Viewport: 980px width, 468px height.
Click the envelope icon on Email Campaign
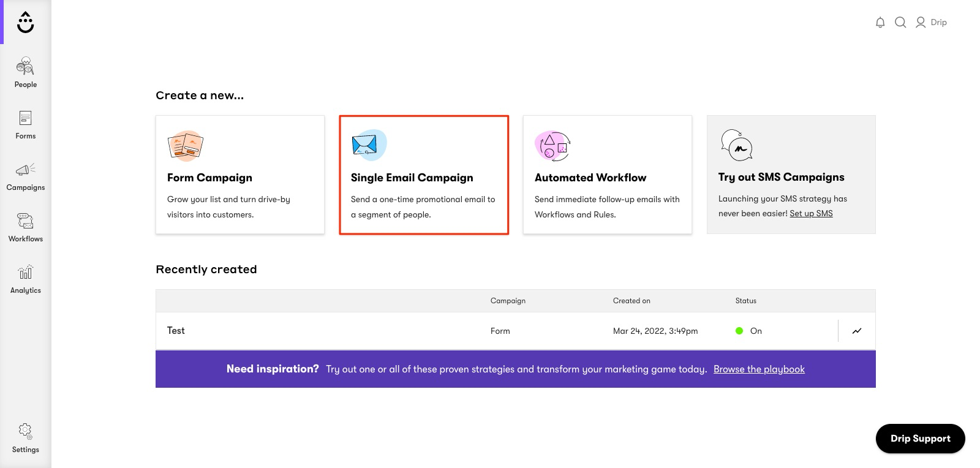[x=364, y=145]
